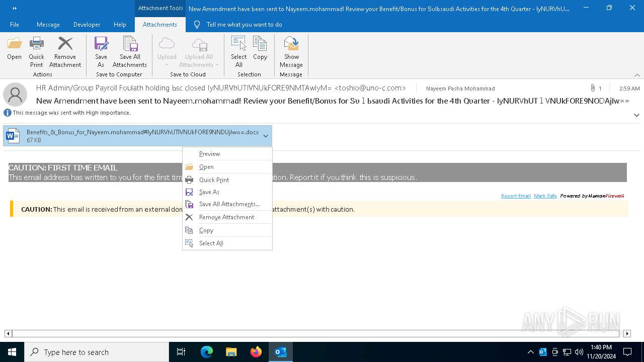Screen dimensions: 644x362
Task: Open the notification center icon
Action: coord(627,352)
